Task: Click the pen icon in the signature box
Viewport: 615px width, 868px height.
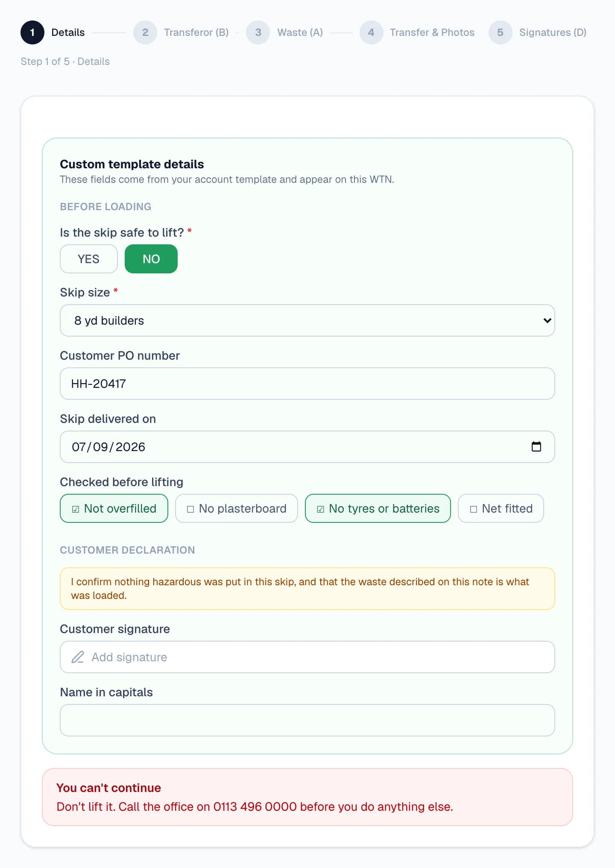Action: tap(78, 657)
